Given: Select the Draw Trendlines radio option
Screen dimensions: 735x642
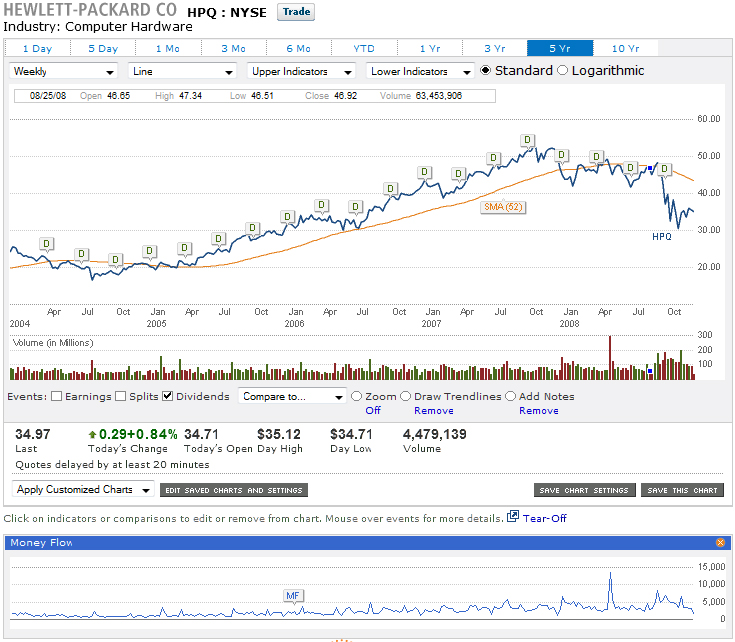Looking at the screenshot, I should point(405,396).
